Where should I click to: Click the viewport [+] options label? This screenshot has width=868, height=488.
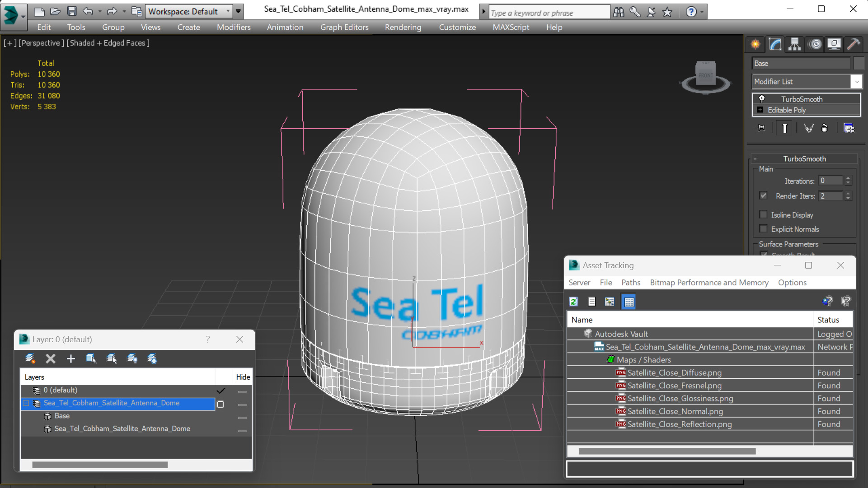tap(10, 43)
